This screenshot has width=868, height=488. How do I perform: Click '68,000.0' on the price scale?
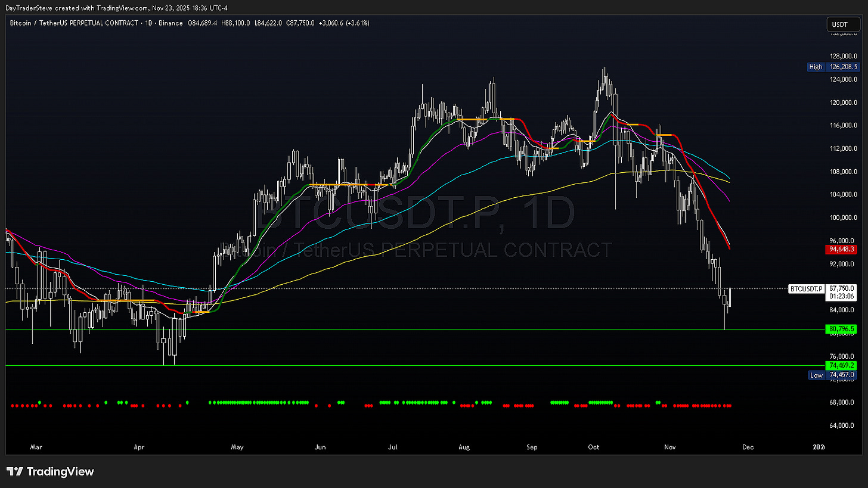click(x=842, y=402)
